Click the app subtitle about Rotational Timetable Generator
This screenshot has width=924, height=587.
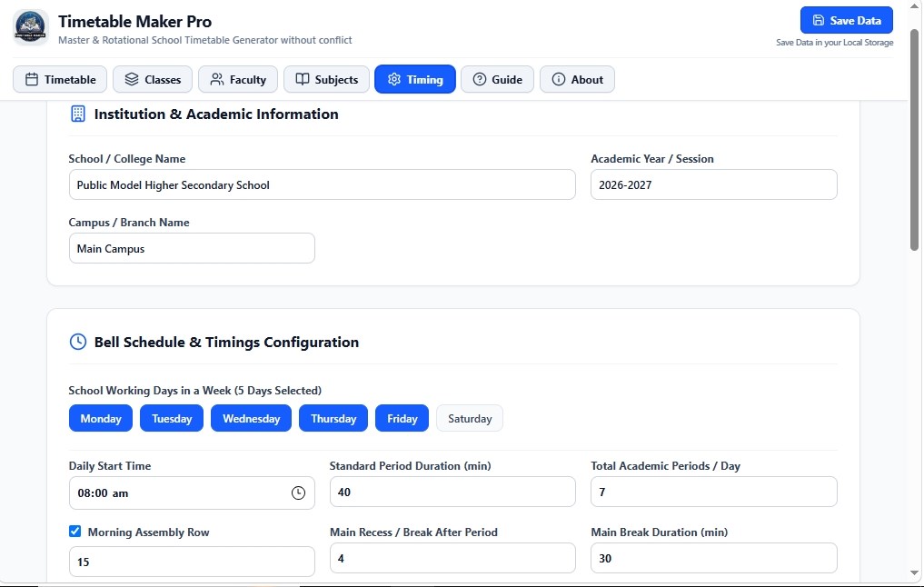pyautogui.click(x=205, y=40)
